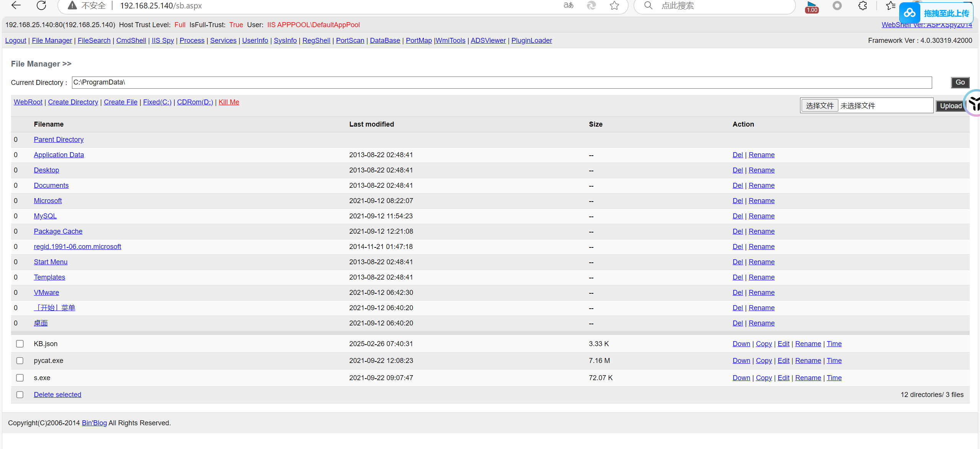Check the pycat.exe file checkbox
Screen dimensions: 980x449
coord(20,361)
